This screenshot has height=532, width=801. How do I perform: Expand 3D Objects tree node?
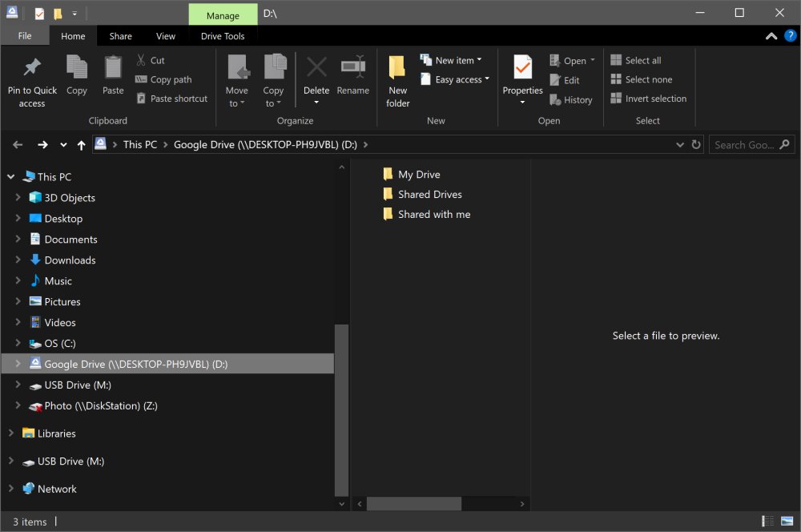click(x=18, y=197)
